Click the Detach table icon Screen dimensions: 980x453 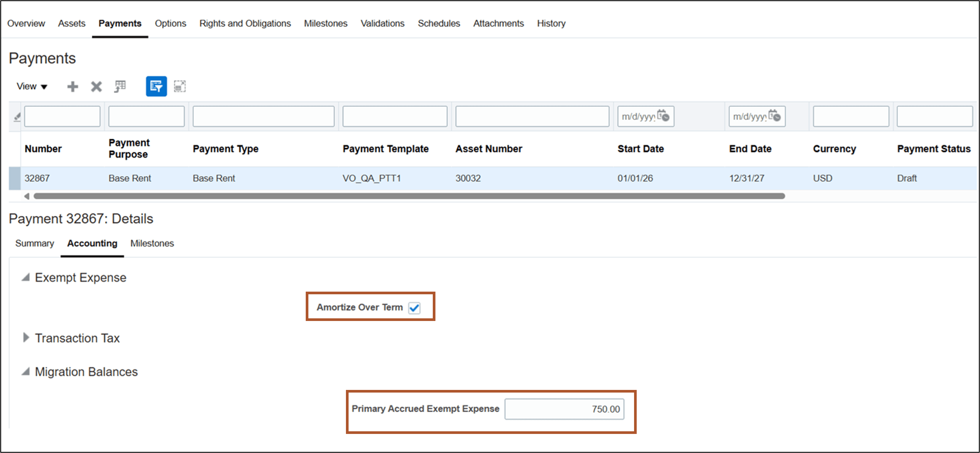(x=180, y=86)
